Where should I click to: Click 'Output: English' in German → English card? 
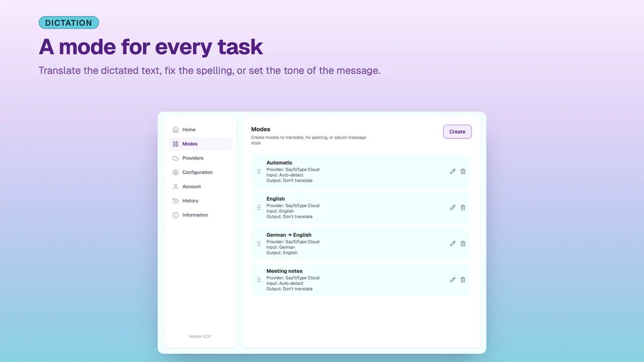[x=282, y=253]
